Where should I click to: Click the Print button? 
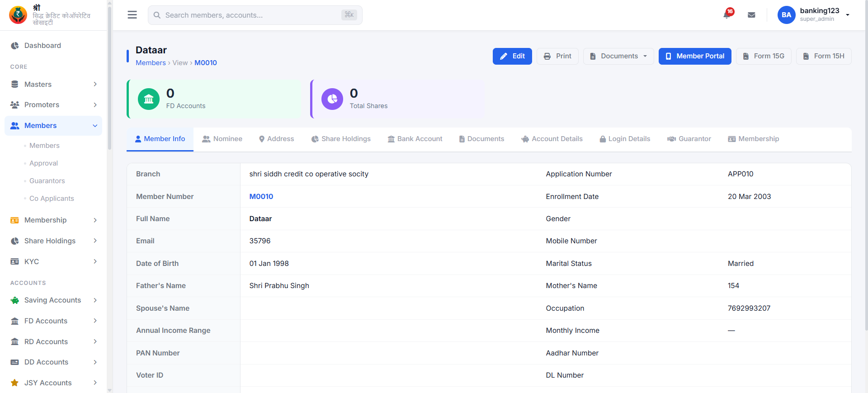557,56
